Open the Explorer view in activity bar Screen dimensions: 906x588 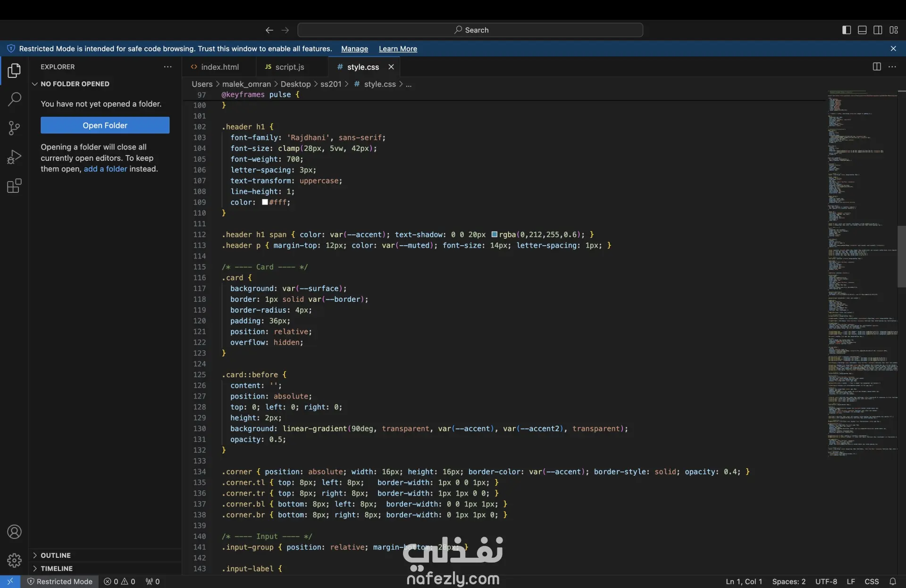(x=14, y=71)
